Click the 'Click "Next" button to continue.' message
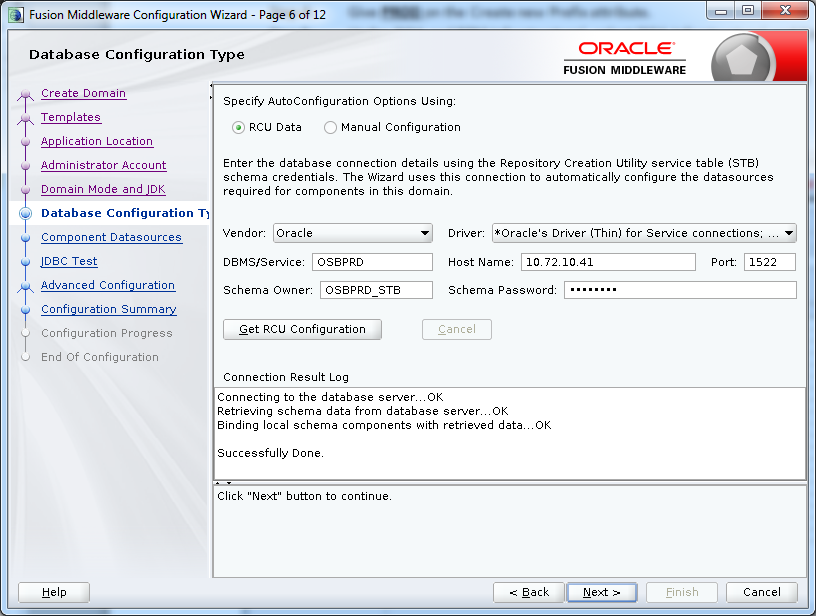Screen dimensions: 816x616 point(304,496)
